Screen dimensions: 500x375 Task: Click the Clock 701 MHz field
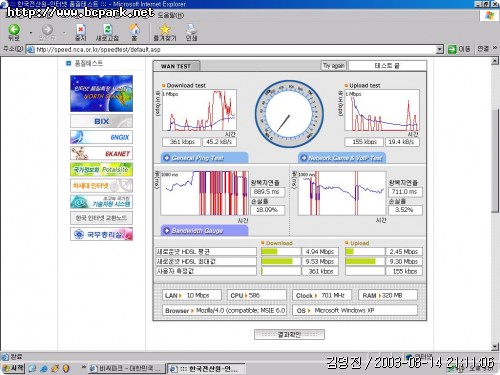pos(322,295)
